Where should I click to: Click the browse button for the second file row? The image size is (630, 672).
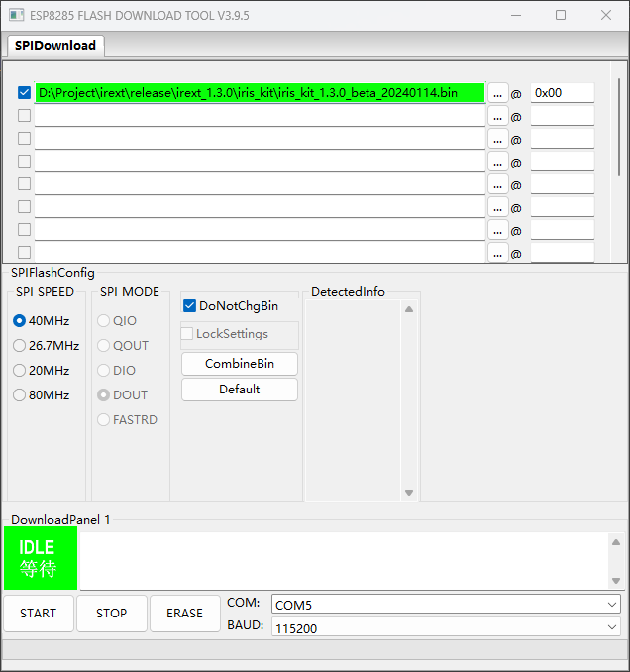pyautogui.click(x=497, y=116)
